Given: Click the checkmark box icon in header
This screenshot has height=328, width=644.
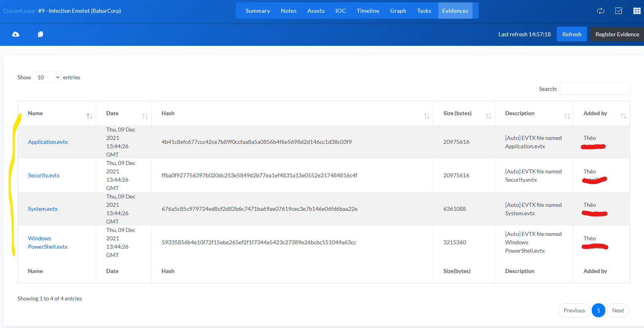Looking at the screenshot, I should [x=618, y=11].
